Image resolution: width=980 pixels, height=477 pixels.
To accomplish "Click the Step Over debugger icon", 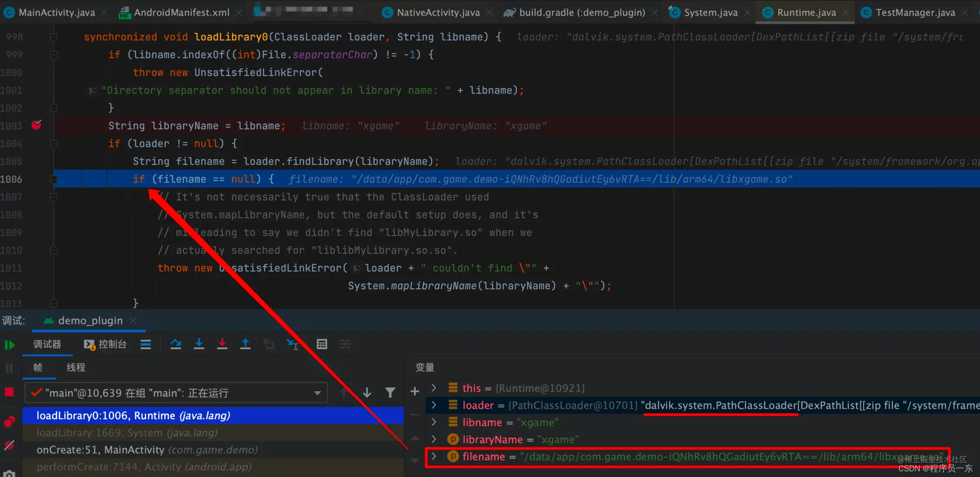I will coord(175,344).
